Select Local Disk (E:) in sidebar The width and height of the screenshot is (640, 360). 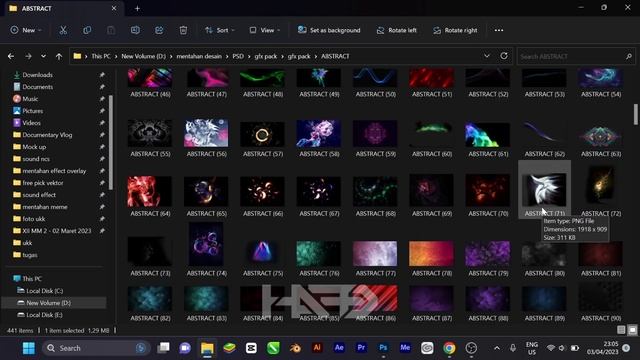point(44,315)
